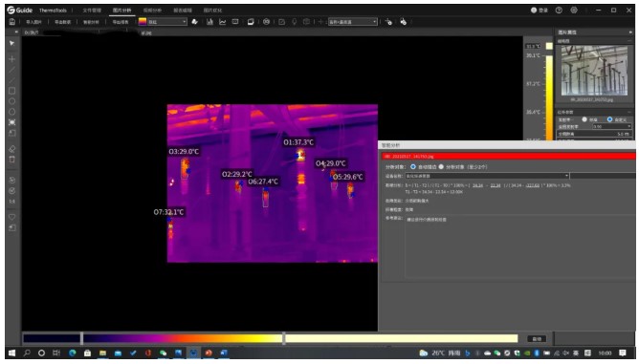This screenshot has width=639, height=364.
Task: Click the export report toolbar button
Action: (x=121, y=22)
